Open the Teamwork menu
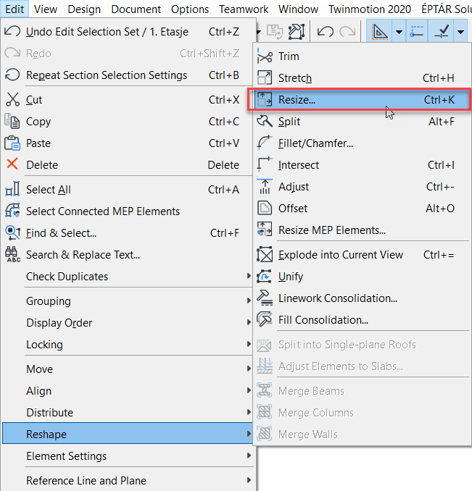 (x=244, y=9)
